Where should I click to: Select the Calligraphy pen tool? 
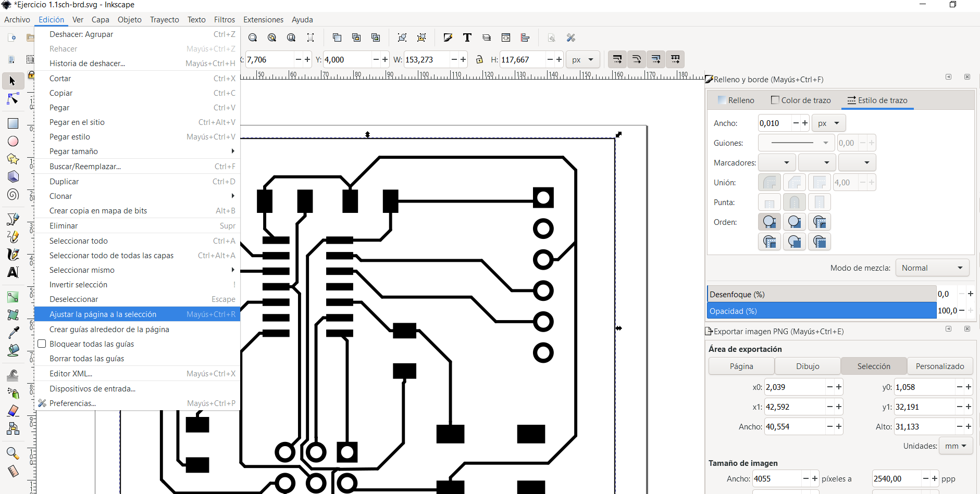point(13,255)
